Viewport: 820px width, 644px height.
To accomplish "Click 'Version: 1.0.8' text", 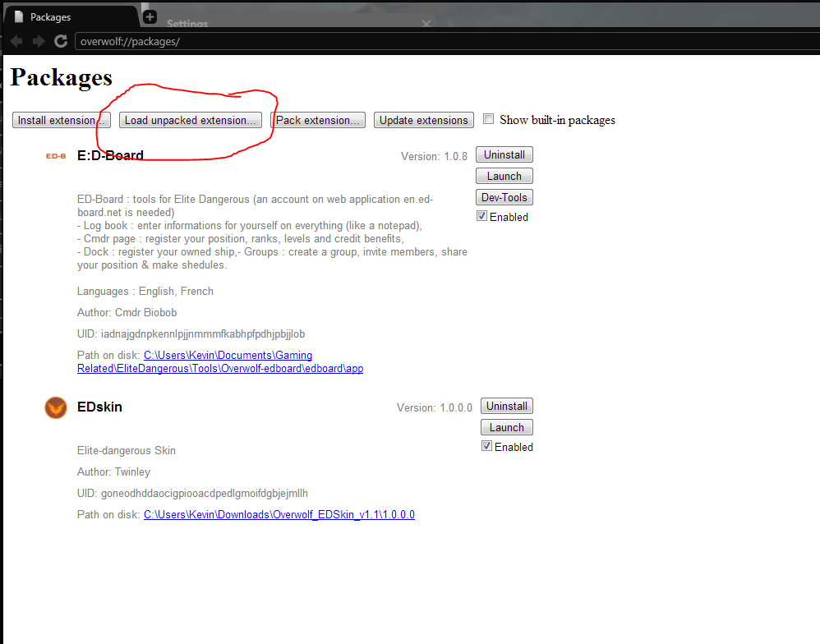I will pos(434,156).
